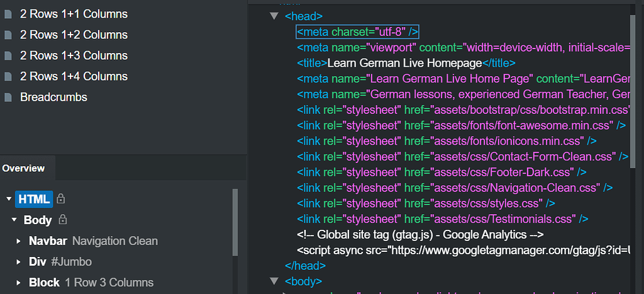Click the font-awesome.min.css stylesheet link line
The width and height of the screenshot is (644, 294).
[x=461, y=125]
